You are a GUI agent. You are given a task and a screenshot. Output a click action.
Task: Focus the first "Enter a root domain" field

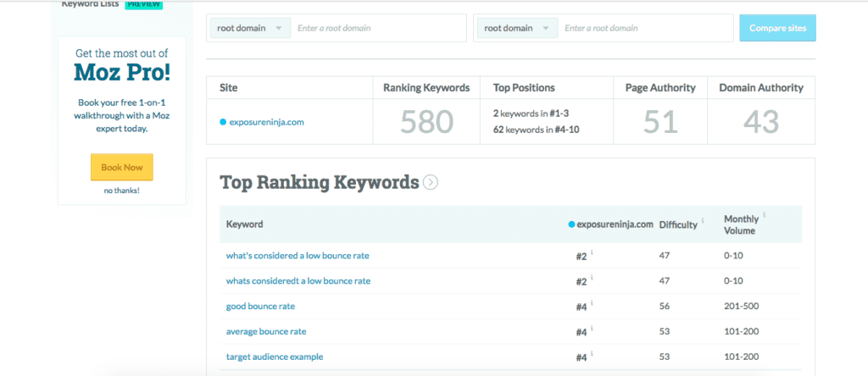click(378, 28)
